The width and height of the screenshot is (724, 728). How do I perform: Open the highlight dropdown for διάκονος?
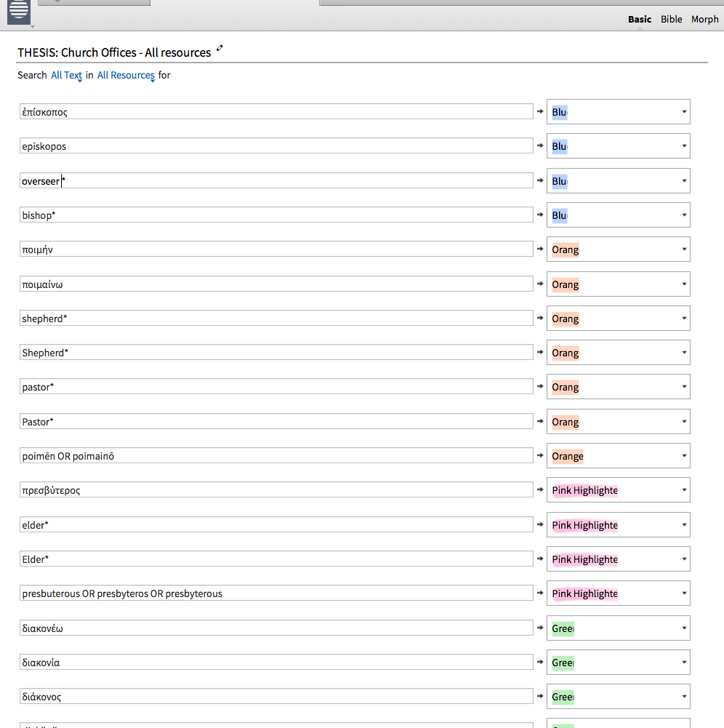tap(684, 697)
